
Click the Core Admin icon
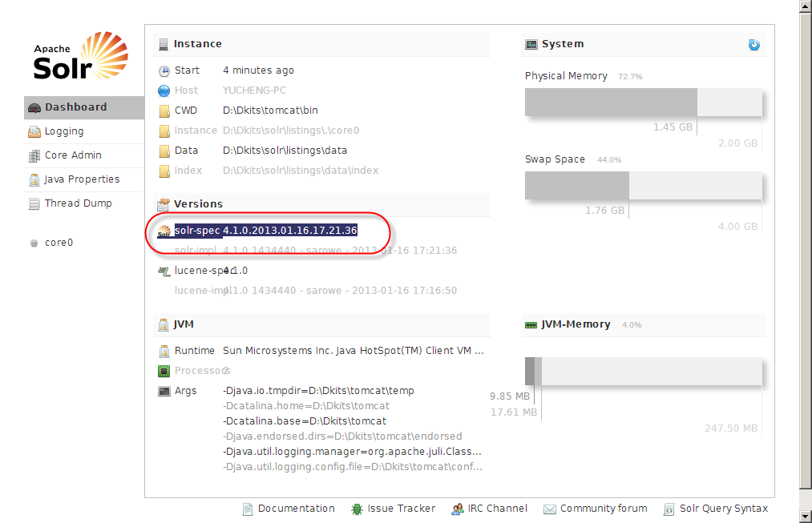coord(34,155)
